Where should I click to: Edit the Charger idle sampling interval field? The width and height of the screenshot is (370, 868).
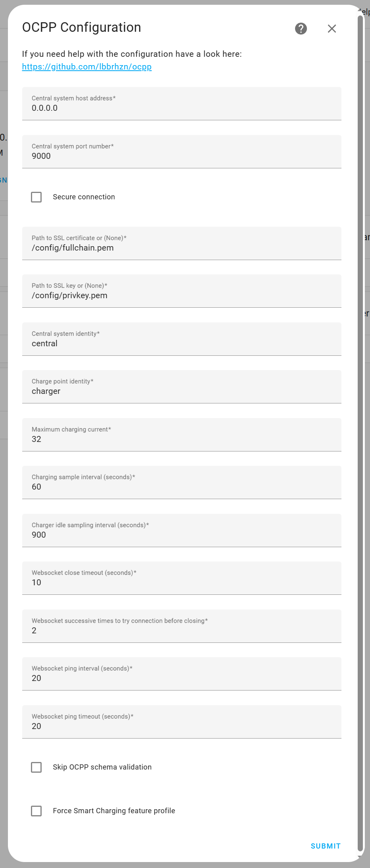click(182, 531)
